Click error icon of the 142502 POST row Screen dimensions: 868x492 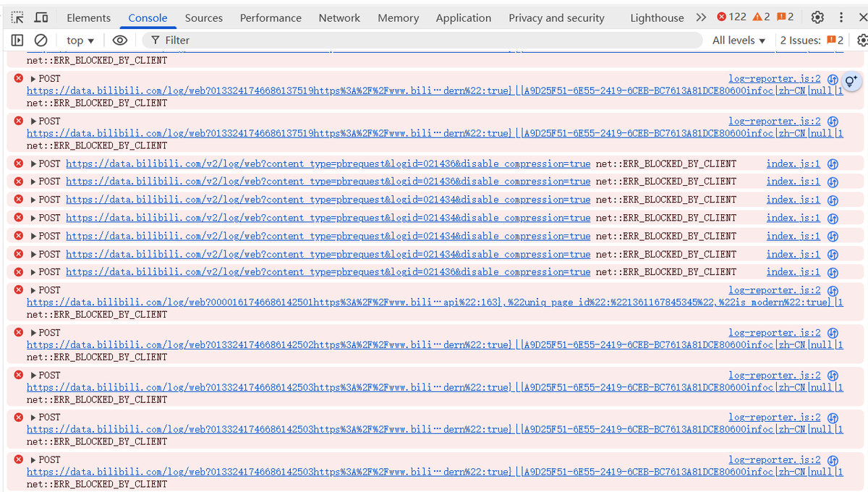[19, 333]
